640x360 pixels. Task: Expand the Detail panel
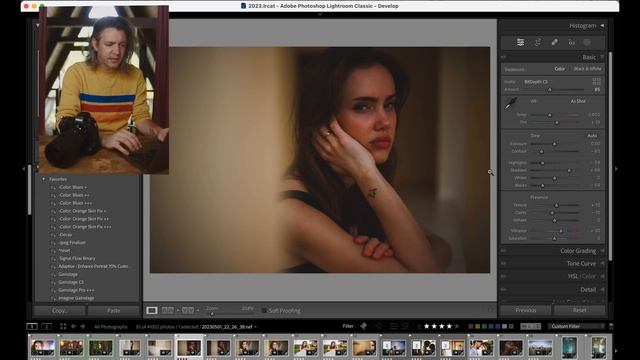[602, 289]
